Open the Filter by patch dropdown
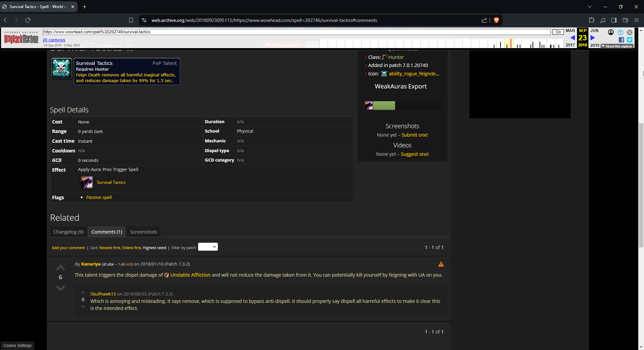 208,247
